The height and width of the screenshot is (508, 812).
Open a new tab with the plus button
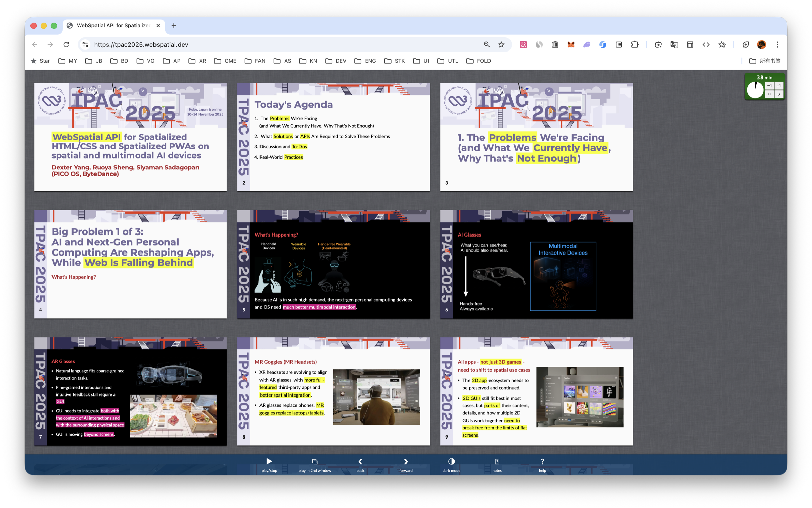coord(174,25)
